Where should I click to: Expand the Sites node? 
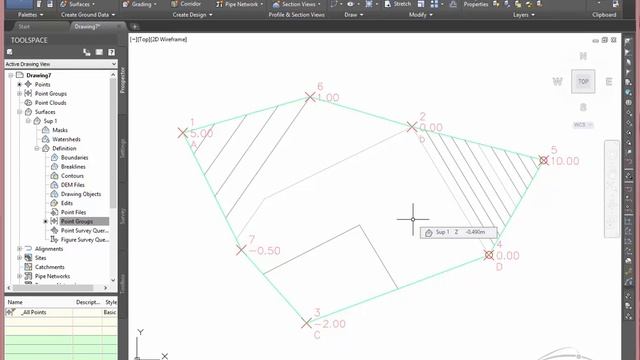point(19,258)
